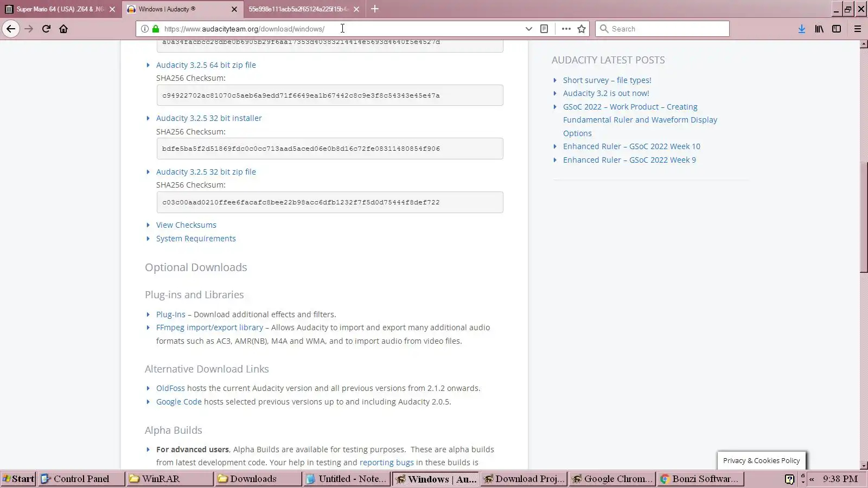Image resolution: width=868 pixels, height=488 pixels.
Task: Show address bar history dropdown
Action: 529,29
